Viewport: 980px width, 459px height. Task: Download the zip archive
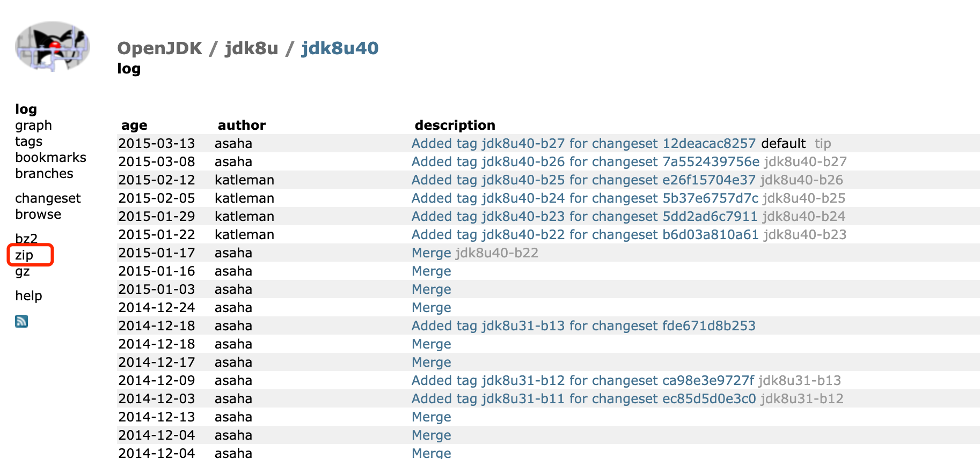24,255
